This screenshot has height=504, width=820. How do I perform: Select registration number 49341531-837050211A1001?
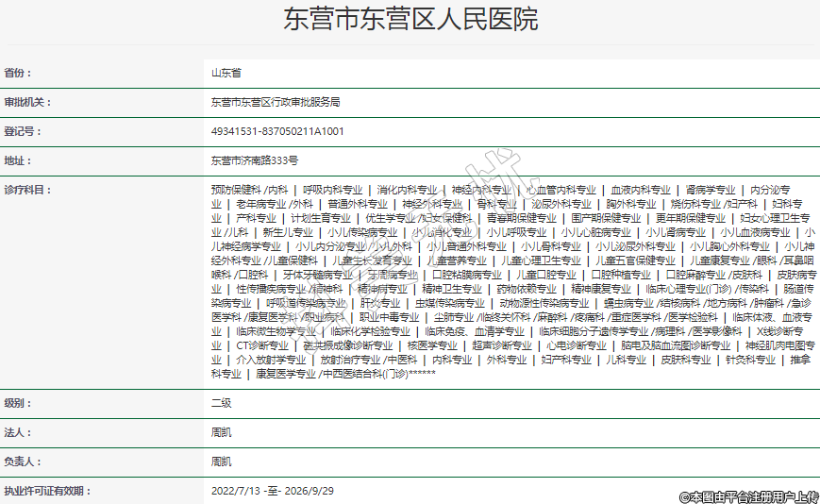click(277, 131)
